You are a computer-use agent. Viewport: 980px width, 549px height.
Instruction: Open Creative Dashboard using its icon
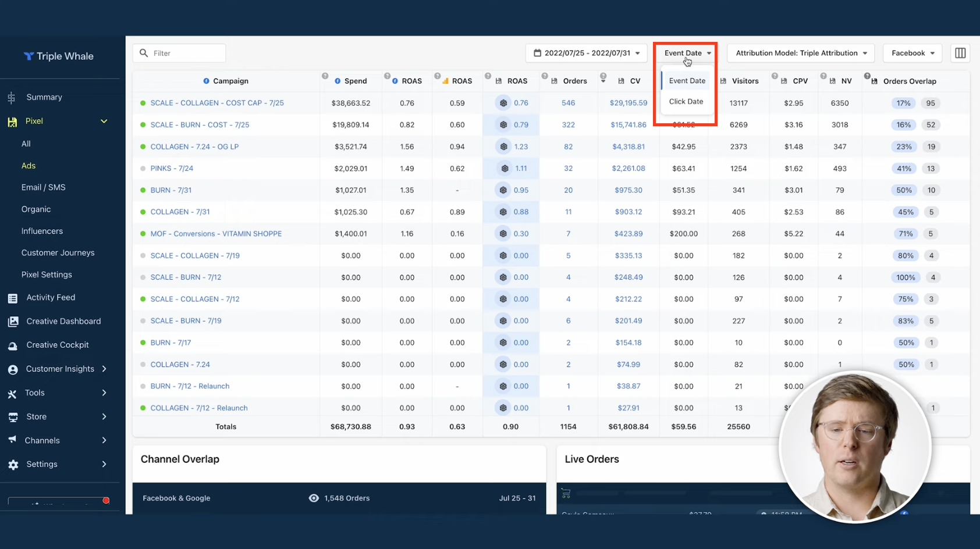[13, 322]
